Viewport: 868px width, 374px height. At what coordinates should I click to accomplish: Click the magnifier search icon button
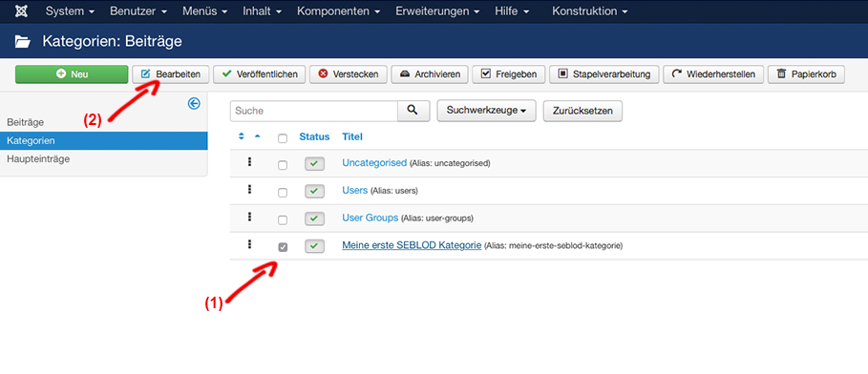coord(413,111)
